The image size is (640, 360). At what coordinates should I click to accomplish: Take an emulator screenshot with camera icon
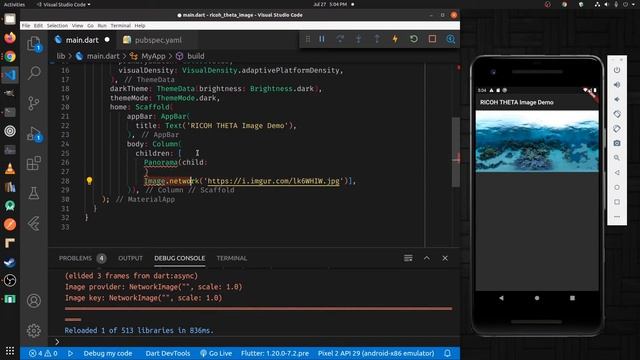[617, 143]
